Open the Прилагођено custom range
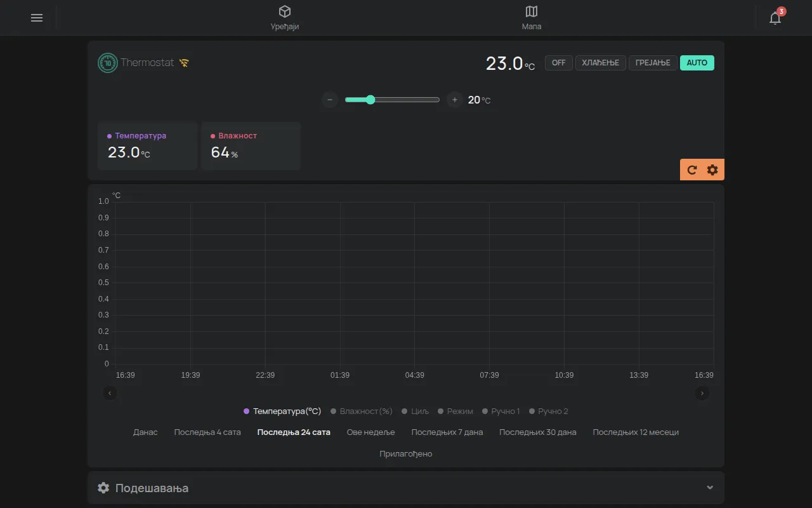The height and width of the screenshot is (508, 812). 406,454
